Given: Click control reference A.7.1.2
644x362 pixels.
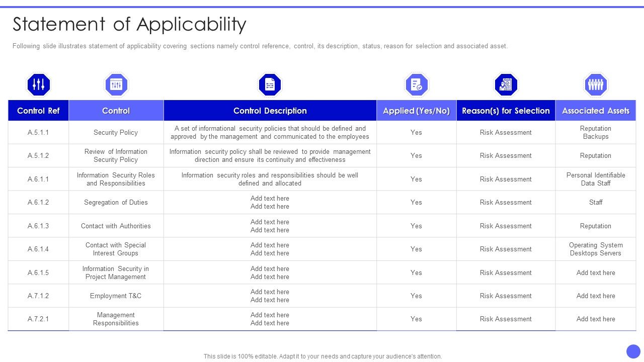Looking at the screenshot, I should pos(38,296).
